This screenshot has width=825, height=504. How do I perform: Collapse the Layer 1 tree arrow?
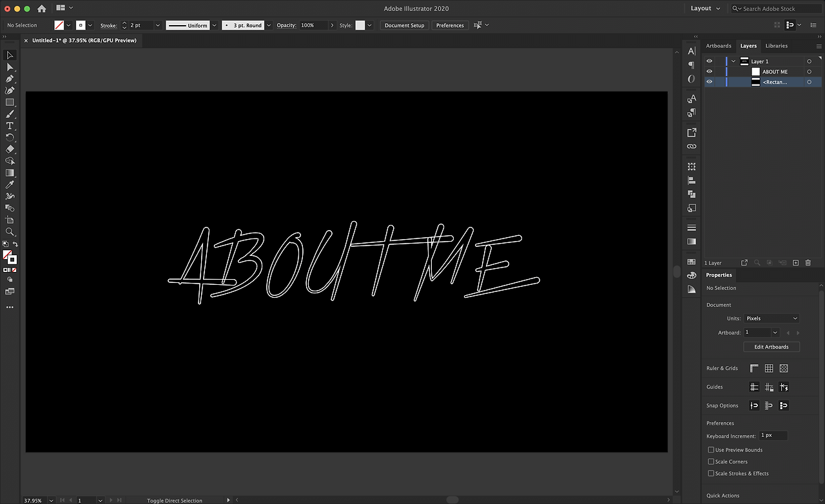point(733,61)
